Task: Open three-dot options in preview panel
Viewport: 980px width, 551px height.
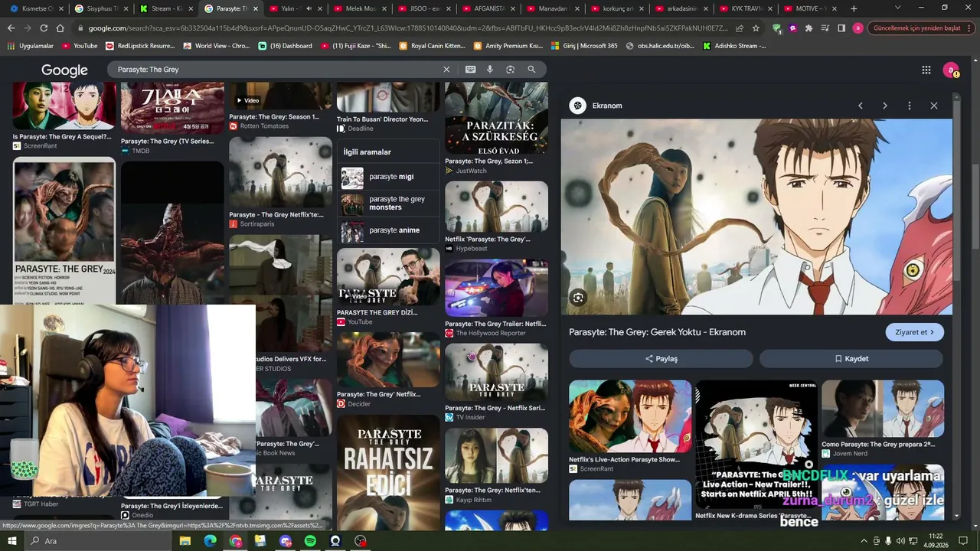Action: [x=909, y=106]
